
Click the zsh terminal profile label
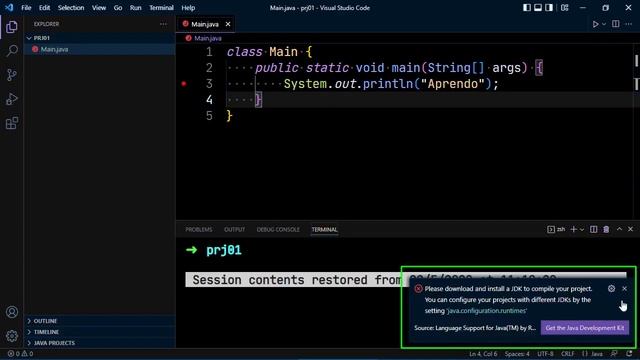coord(557,229)
